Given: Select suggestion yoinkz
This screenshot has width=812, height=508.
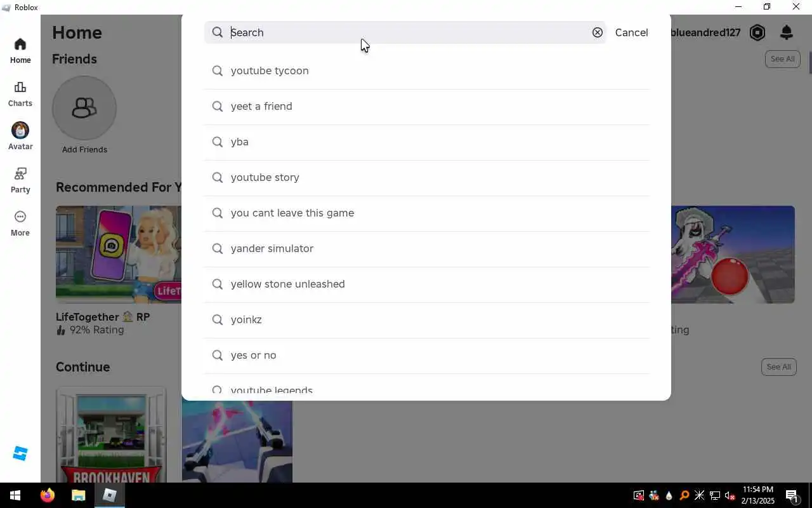Looking at the screenshot, I should 426,319.
